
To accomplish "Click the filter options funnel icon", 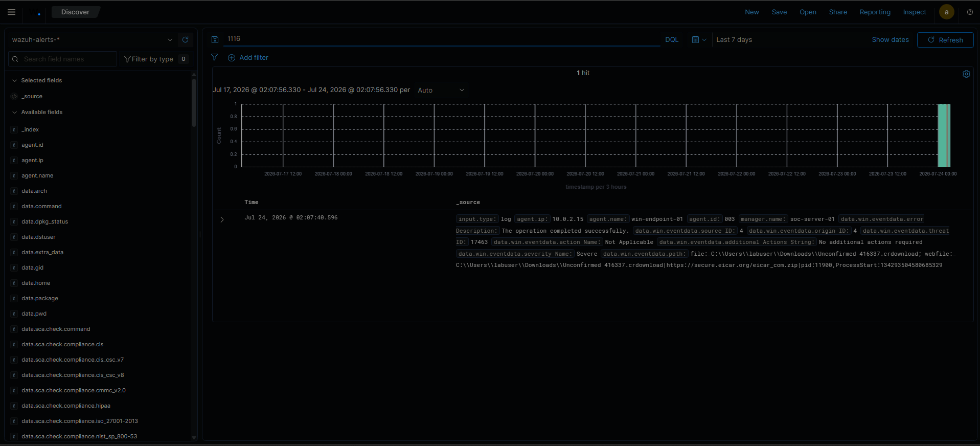I will [215, 57].
